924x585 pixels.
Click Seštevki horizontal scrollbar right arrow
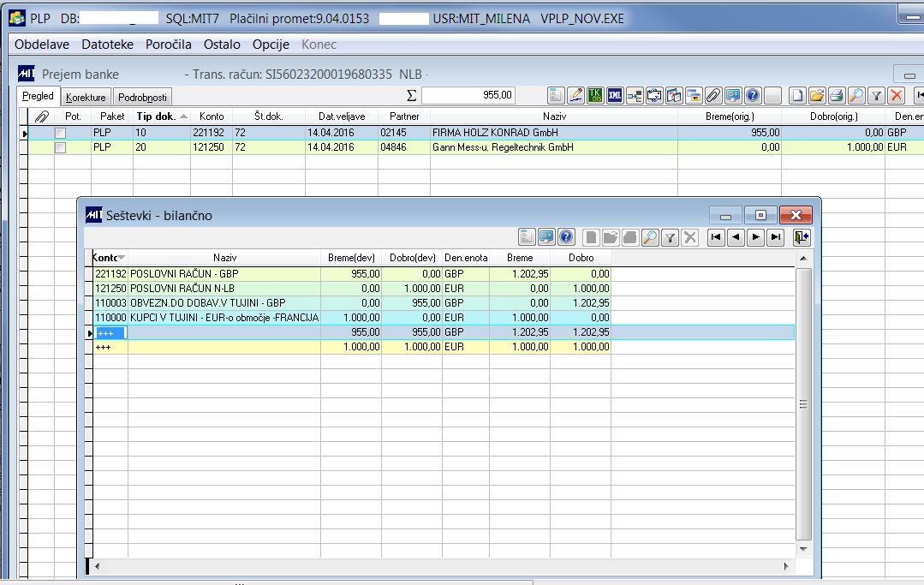point(786,566)
